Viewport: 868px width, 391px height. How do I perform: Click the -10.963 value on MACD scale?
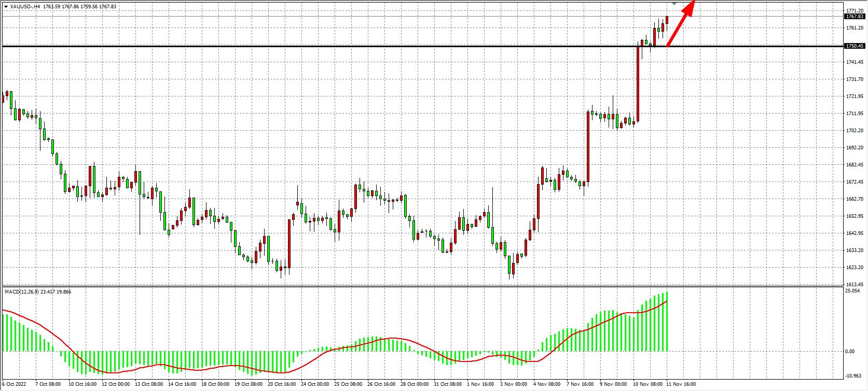(x=853, y=375)
